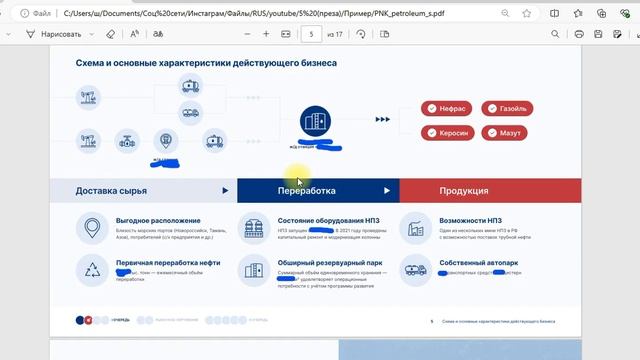Viewport: 640px width, 360px height.
Task: Click the Мазут product pill
Action: point(504,133)
